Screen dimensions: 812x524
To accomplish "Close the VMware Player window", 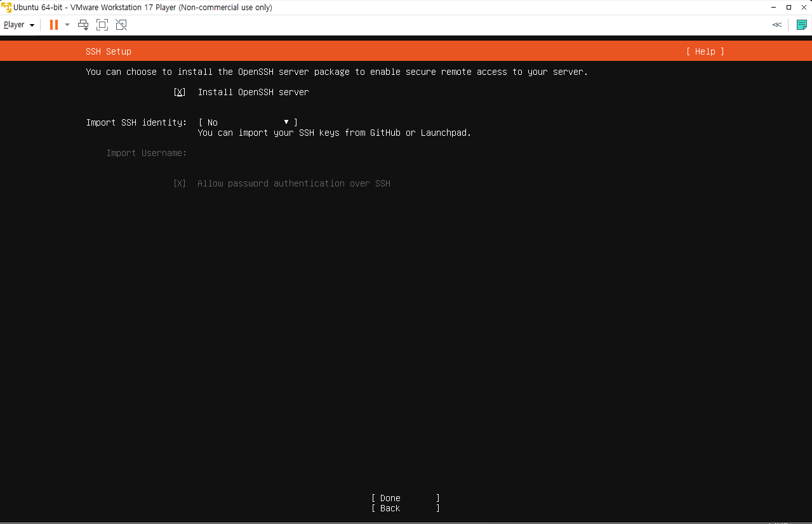I will 804,7.
